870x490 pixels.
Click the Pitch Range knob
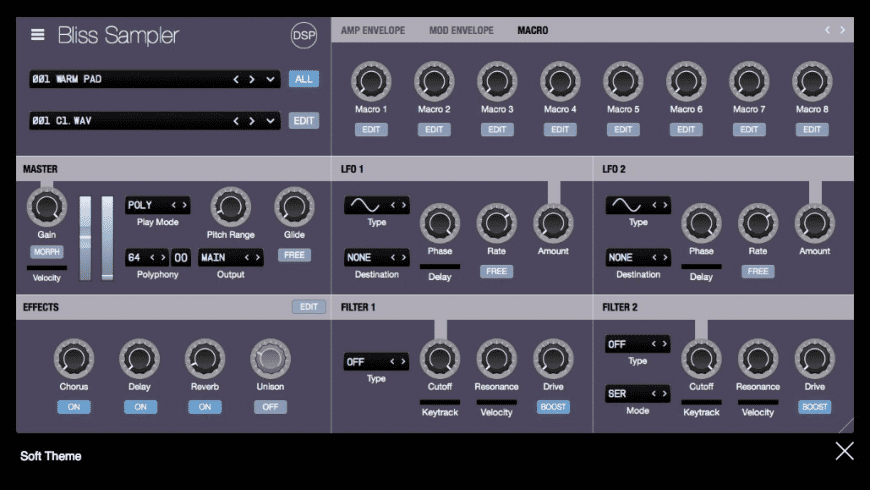pos(230,207)
